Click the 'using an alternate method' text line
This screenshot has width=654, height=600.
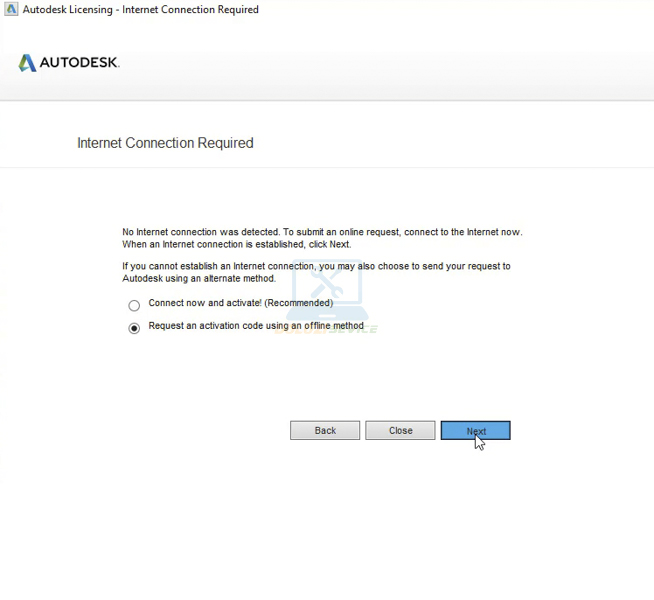click(x=198, y=278)
